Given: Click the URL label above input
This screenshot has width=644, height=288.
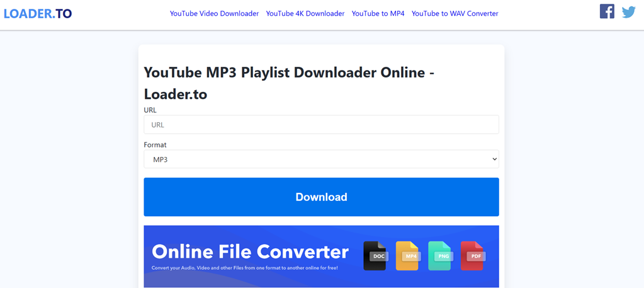Looking at the screenshot, I should point(150,110).
